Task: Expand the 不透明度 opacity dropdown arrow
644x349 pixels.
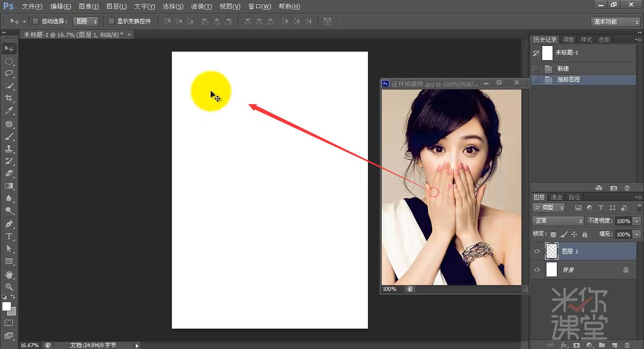Action: tap(636, 221)
